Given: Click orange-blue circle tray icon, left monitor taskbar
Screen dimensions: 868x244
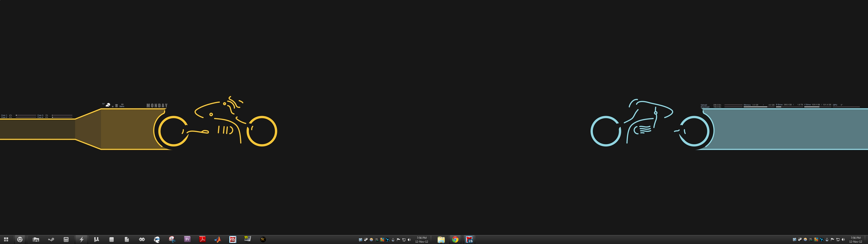Looking at the screenshot, I should pyautogui.click(x=371, y=240).
